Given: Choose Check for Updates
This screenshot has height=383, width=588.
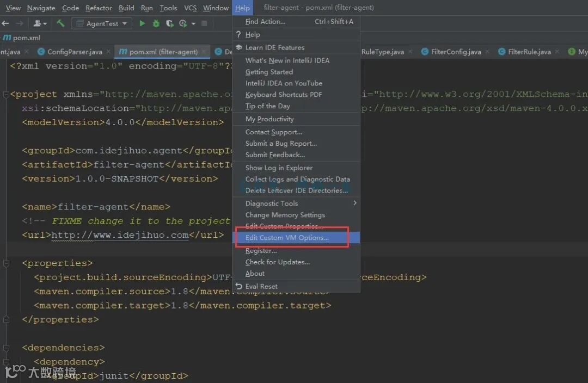Looking at the screenshot, I should [x=296, y=262].
